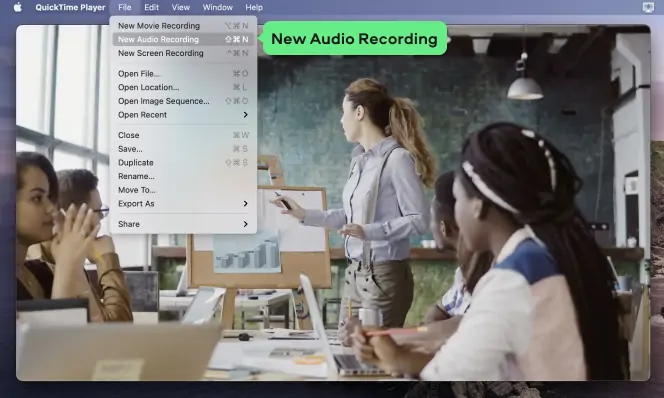664x398 pixels.
Task: Open the Window menu
Action: click(218, 7)
